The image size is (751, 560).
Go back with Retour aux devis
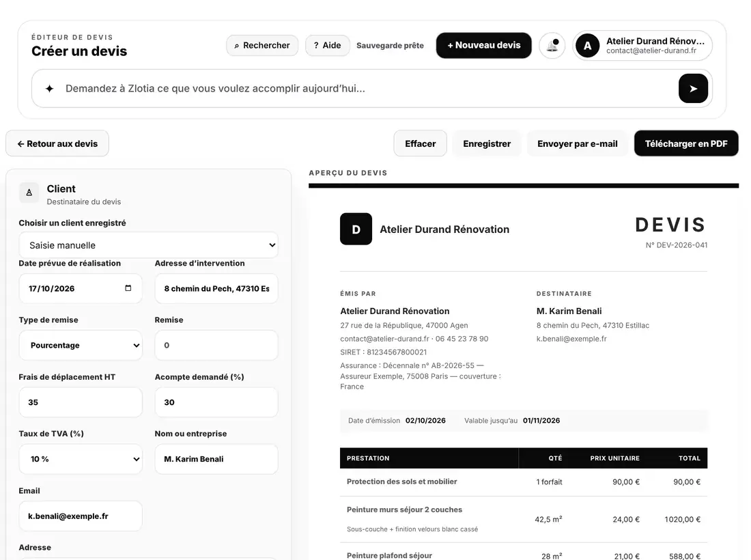pos(57,143)
